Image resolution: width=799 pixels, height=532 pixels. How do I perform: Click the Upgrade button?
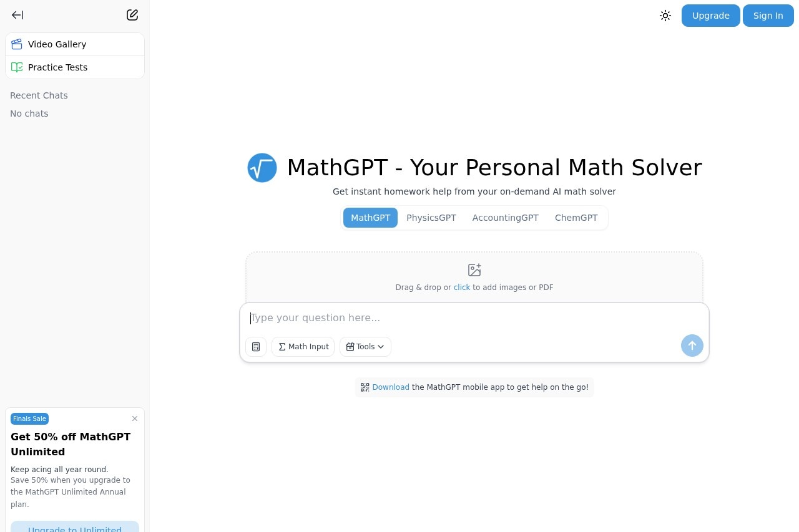pos(711,16)
